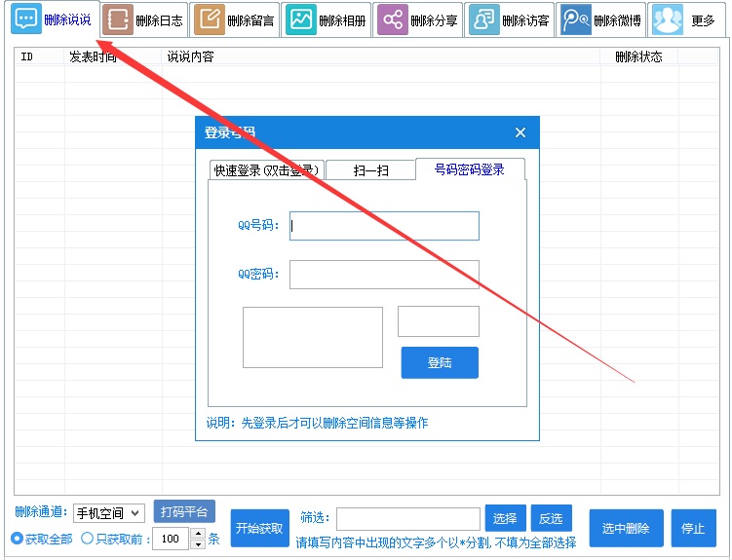Open the 删除留言 tab
This screenshot has height=560, width=732.
tap(236, 20)
